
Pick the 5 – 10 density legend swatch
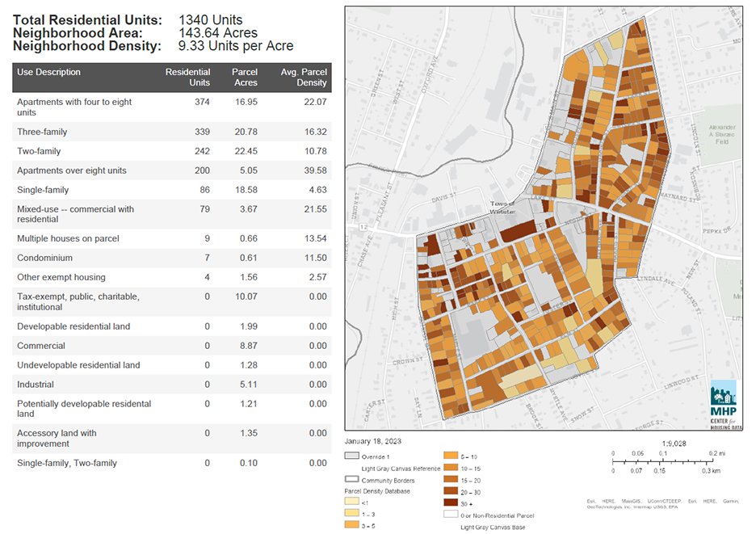point(451,456)
